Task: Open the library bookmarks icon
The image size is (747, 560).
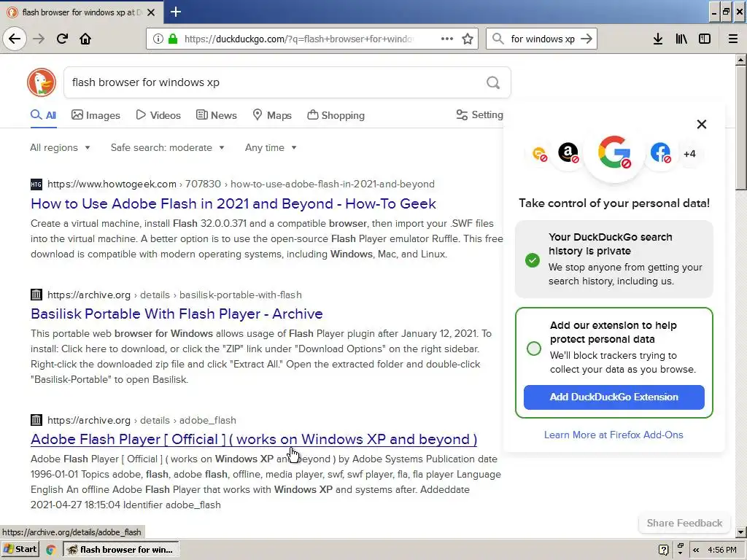Action: tap(681, 39)
